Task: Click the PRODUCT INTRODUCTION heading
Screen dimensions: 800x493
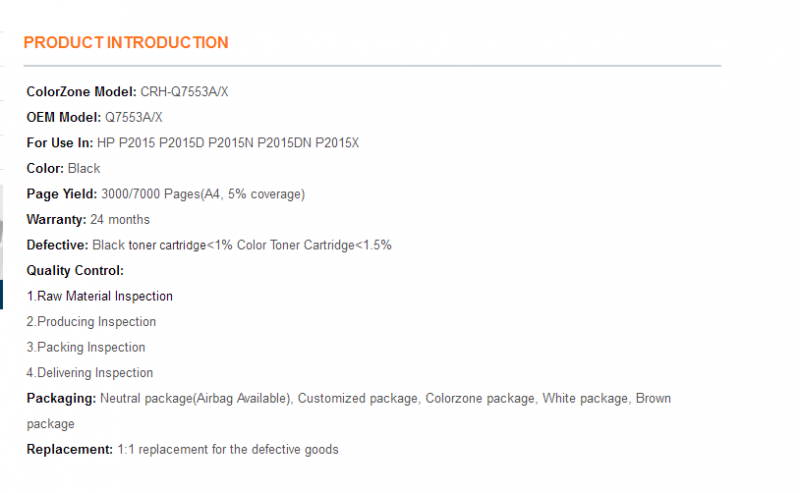Action: coord(126,42)
